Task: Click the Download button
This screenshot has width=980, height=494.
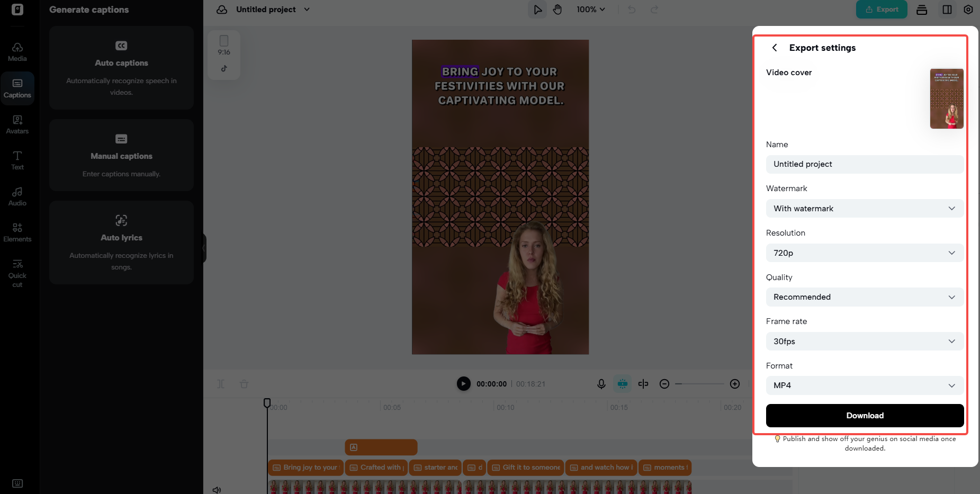Action: 864,416
